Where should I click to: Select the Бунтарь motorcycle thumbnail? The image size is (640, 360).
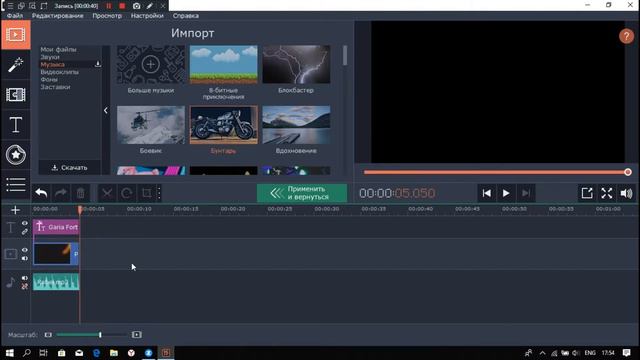tap(223, 125)
